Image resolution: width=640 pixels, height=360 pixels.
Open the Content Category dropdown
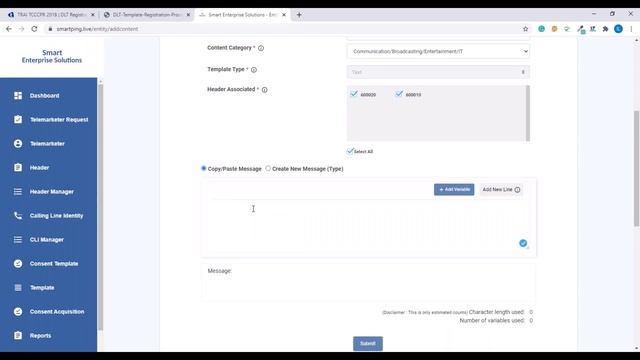click(x=438, y=51)
